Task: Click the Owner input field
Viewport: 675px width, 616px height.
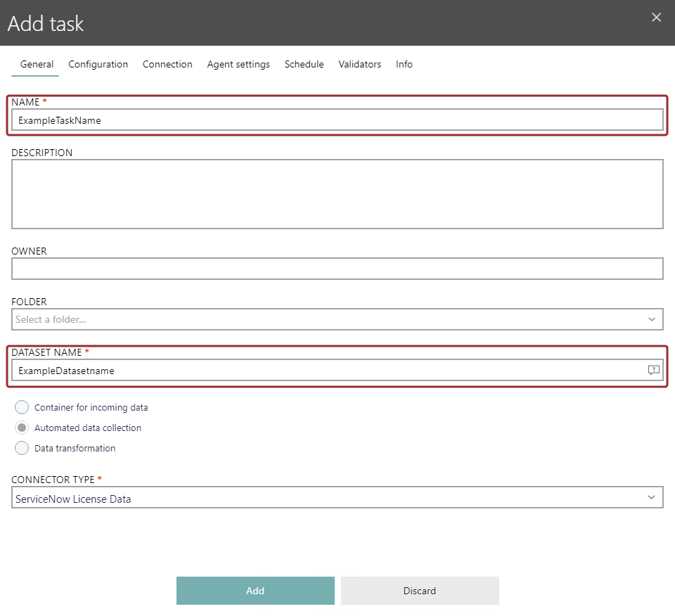Action: pos(337,269)
